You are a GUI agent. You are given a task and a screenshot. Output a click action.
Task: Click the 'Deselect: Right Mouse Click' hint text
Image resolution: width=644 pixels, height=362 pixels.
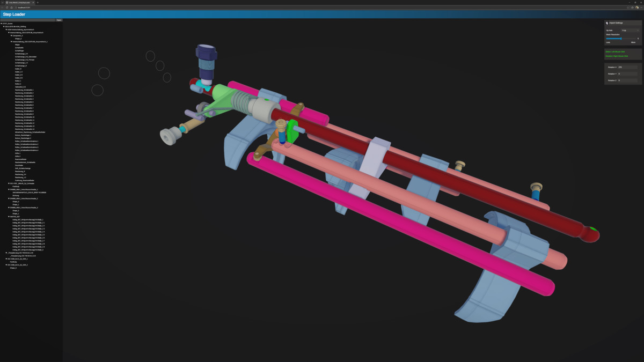pos(617,56)
